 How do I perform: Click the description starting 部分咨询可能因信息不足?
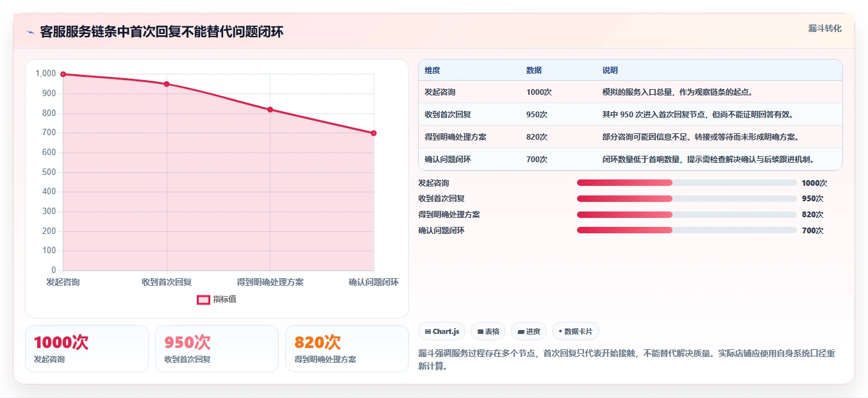[700, 137]
